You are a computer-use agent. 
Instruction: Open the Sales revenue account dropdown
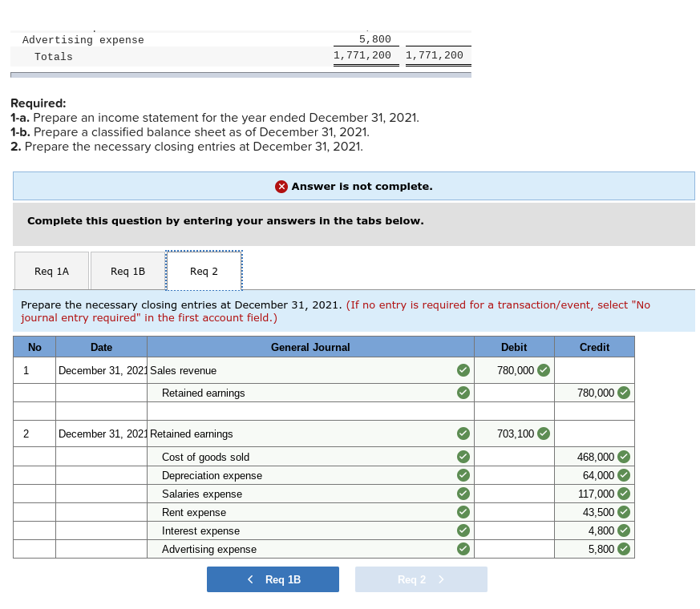click(x=305, y=370)
